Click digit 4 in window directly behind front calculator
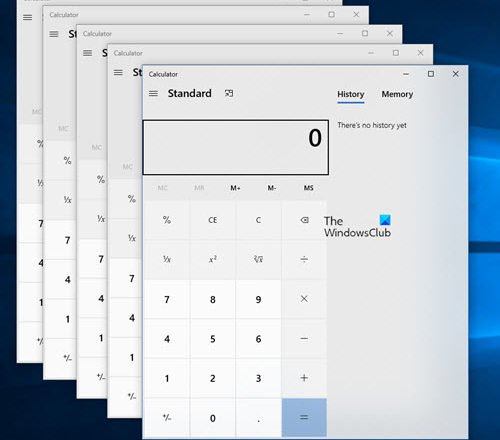The width and height of the screenshot is (500, 440). (x=132, y=318)
